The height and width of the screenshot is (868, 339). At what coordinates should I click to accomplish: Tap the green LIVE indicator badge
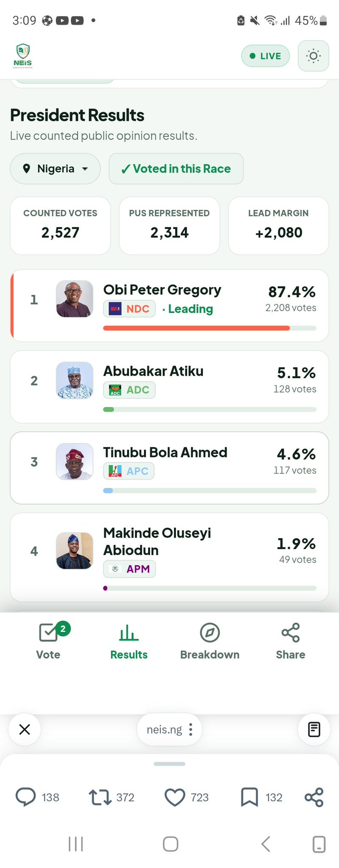[x=265, y=56]
